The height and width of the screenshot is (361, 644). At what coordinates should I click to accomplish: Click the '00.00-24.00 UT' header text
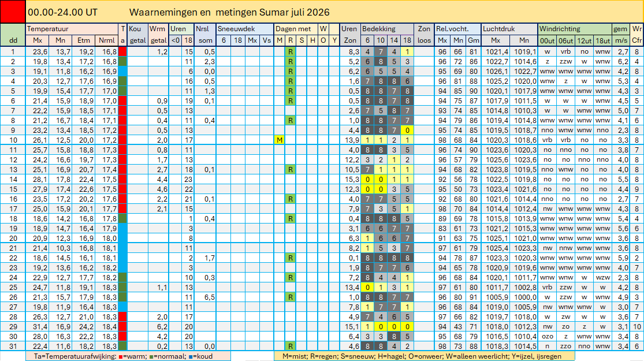pos(62,12)
